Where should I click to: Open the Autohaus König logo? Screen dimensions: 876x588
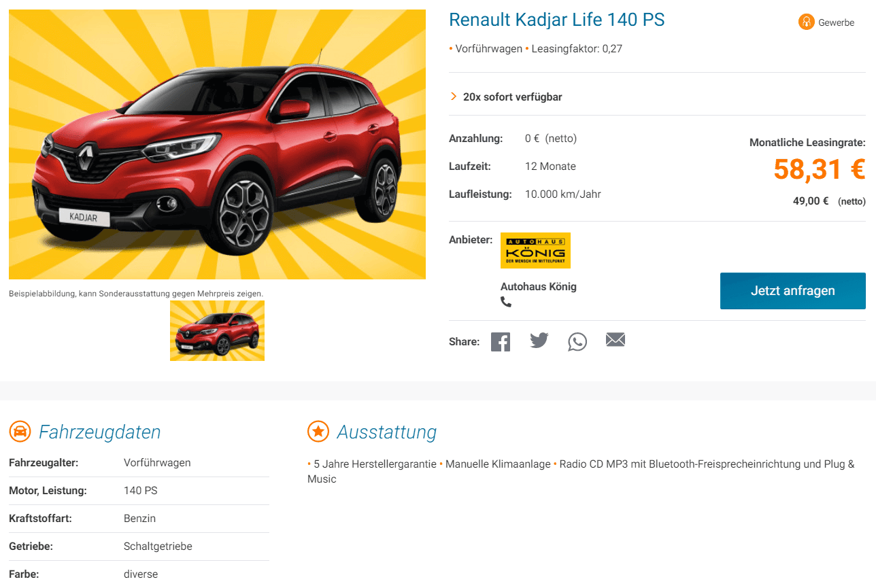pyautogui.click(x=535, y=250)
